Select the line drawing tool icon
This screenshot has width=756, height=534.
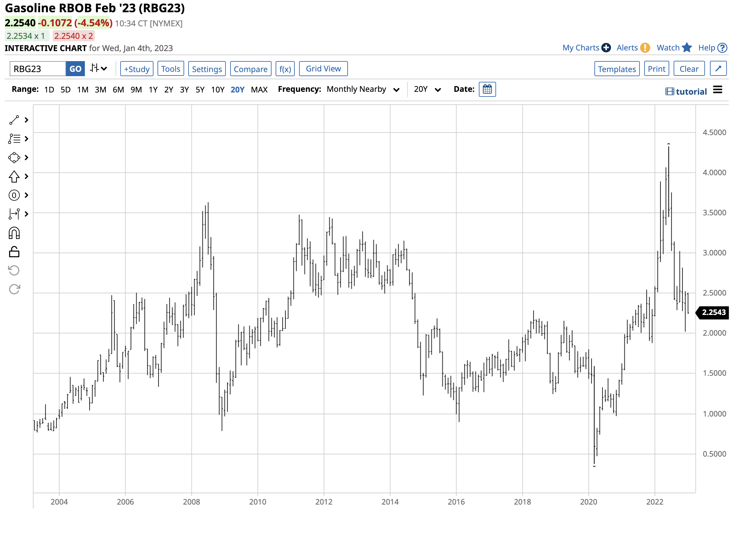[14, 120]
